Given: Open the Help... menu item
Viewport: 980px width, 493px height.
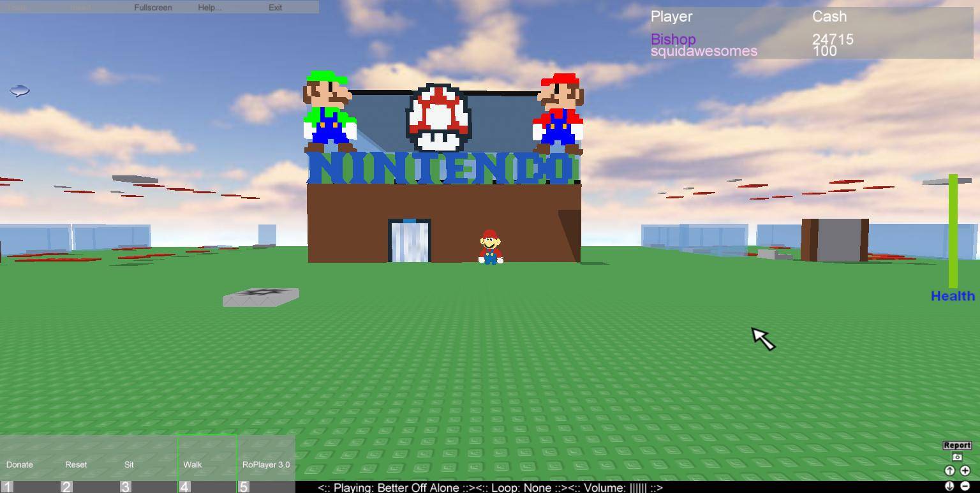Looking at the screenshot, I should click(x=210, y=8).
